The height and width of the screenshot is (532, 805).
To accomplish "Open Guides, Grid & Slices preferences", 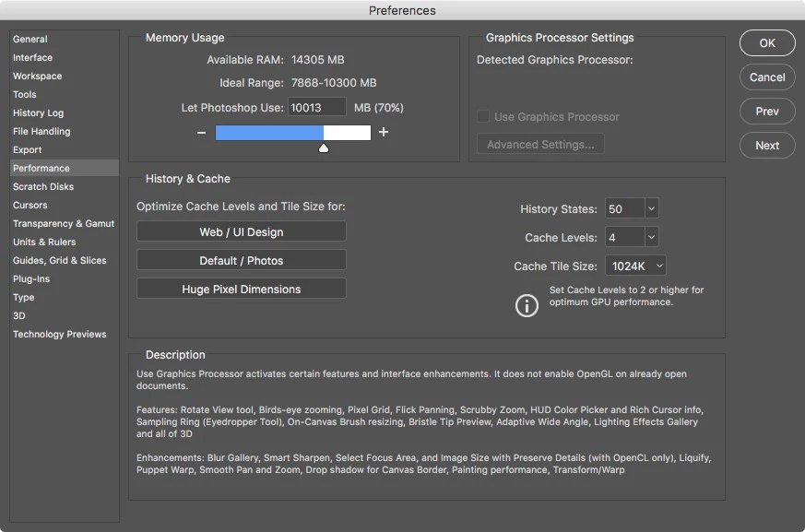I will pyautogui.click(x=65, y=260).
